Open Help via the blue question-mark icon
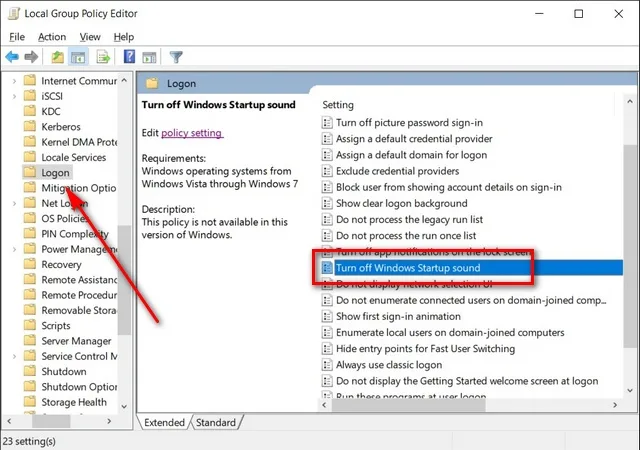Screen dimensions: 640x450 pos(129,56)
